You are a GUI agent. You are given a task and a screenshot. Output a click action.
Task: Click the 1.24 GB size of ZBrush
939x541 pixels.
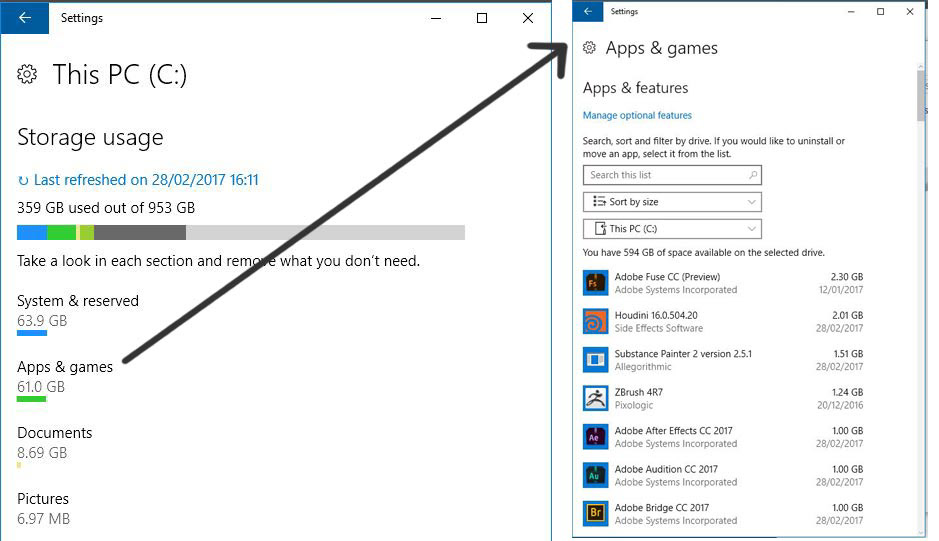[847, 392]
